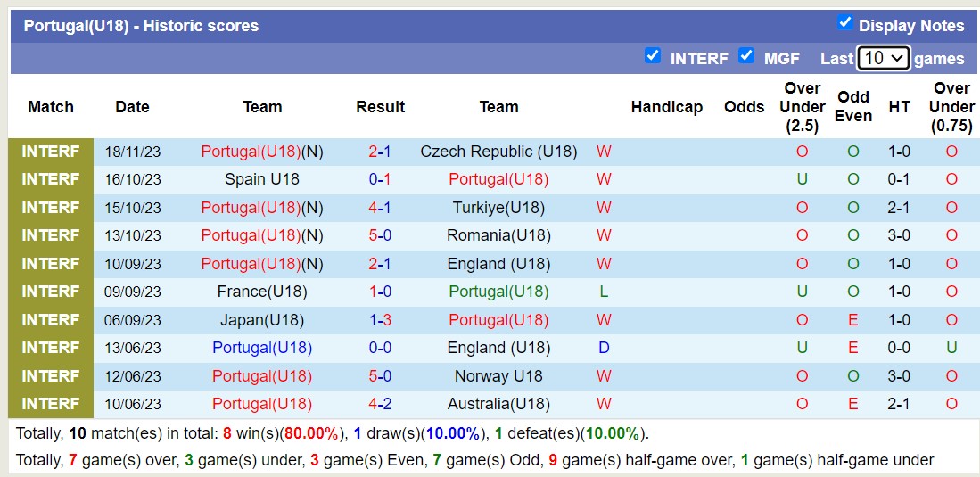The image size is (980, 477).
Task: Uncheck the MGF filter checkbox
Action: 746,56
